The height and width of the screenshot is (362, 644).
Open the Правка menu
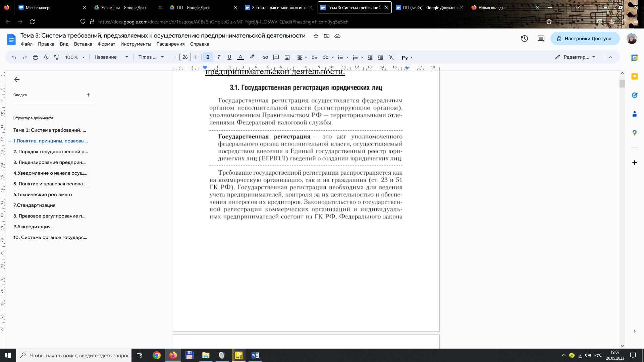(x=46, y=44)
